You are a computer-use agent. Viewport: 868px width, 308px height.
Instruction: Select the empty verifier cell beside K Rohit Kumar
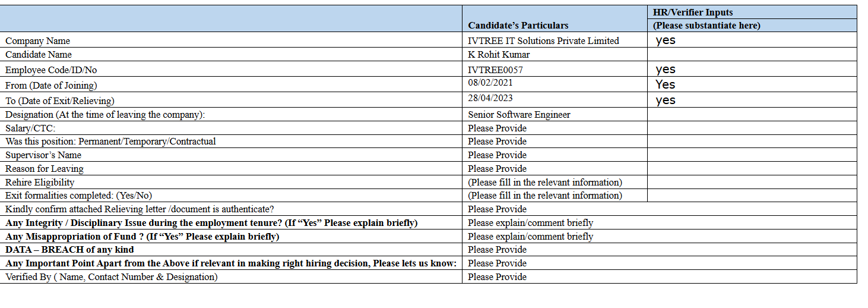click(752, 55)
